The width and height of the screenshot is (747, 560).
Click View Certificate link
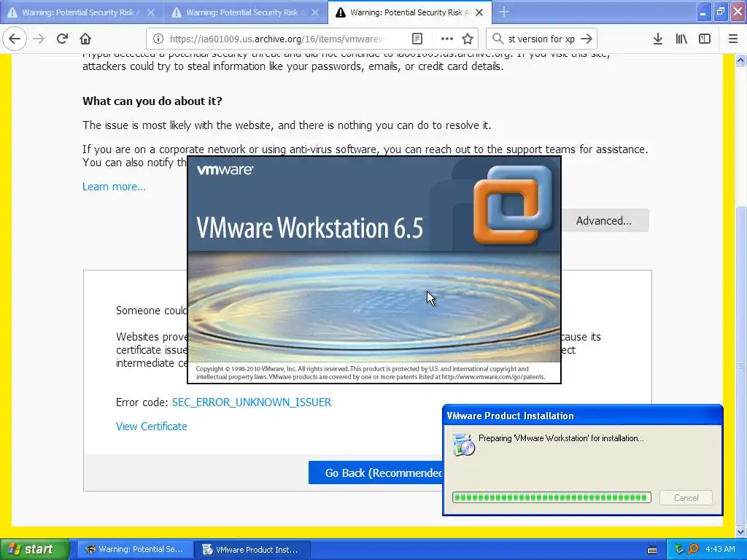[152, 426]
